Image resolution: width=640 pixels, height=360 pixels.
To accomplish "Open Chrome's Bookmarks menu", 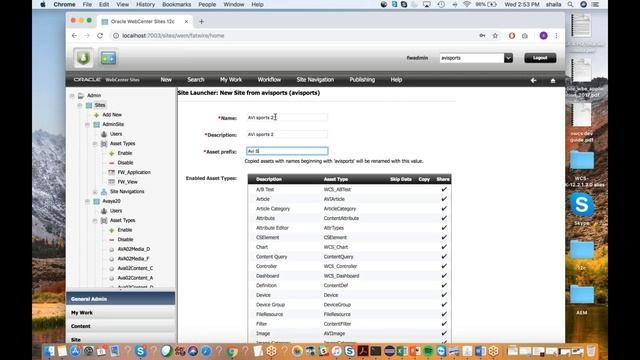I will 176,4.
